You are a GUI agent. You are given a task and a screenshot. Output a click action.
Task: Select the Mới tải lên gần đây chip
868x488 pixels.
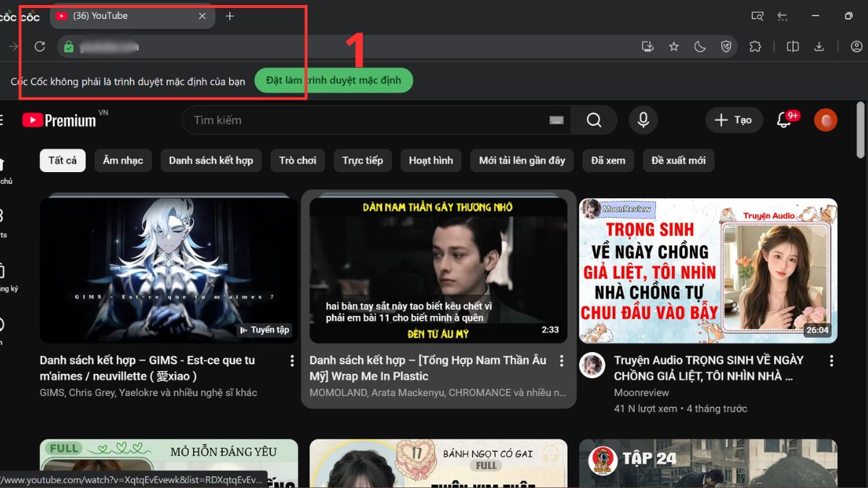pyautogui.click(x=522, y=160)
